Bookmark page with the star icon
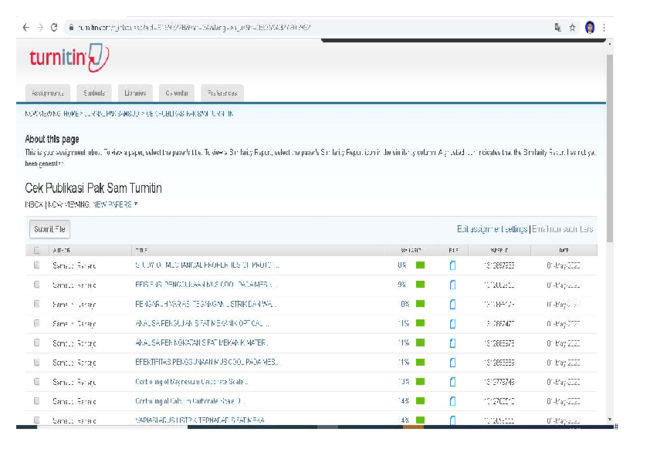This screenshot has width=650, height=459. click(572, 28)
